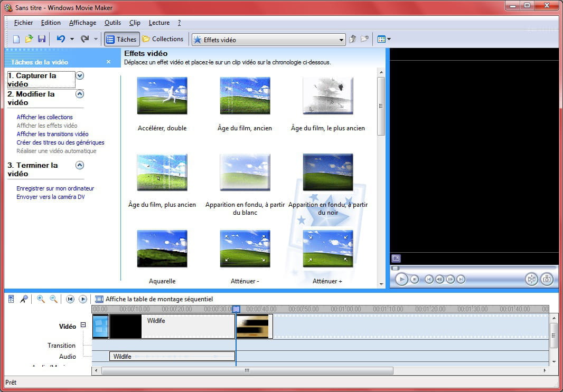
Task: Open the ? help menu
Action: point(179,23)
